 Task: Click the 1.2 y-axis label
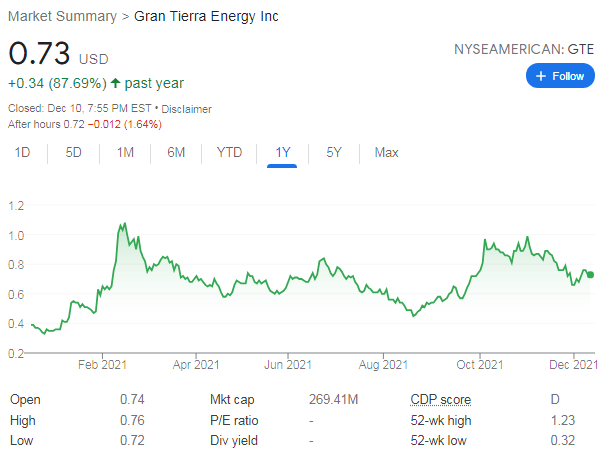pyautogui.click(x=16, y=206)
